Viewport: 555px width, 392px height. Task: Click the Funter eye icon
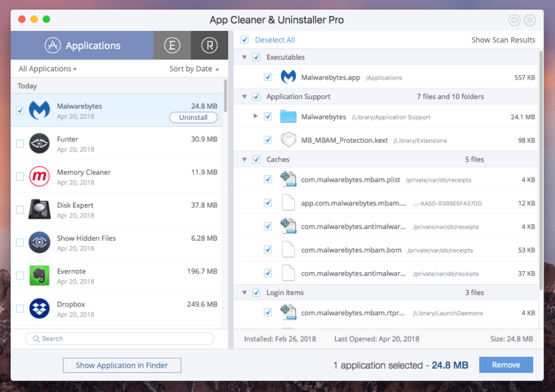(x=40, y=143)
